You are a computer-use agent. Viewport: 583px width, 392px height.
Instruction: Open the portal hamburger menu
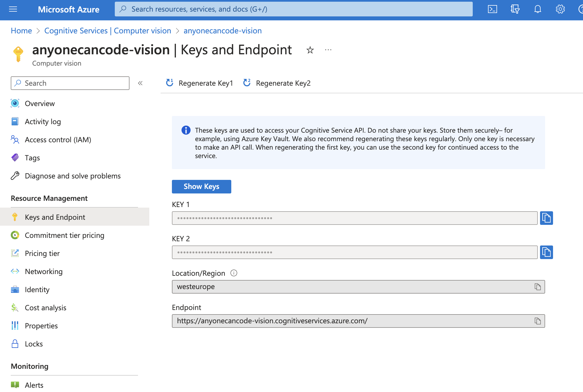pos(13,9)
